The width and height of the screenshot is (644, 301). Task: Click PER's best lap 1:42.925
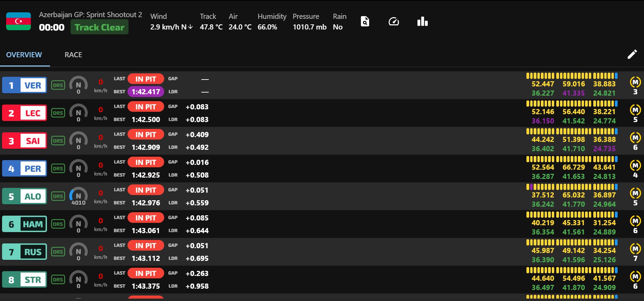pos(146,175)
